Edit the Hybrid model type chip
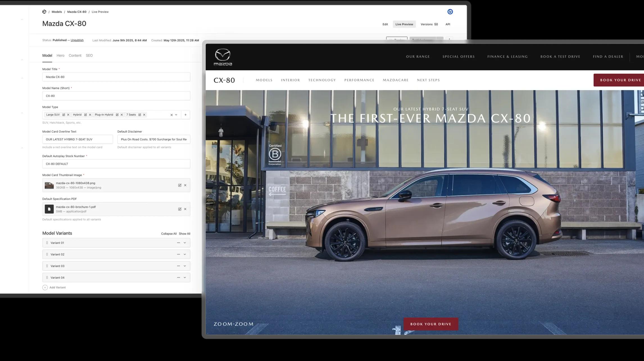The image size is (644, 361). [x=85, y=115]
